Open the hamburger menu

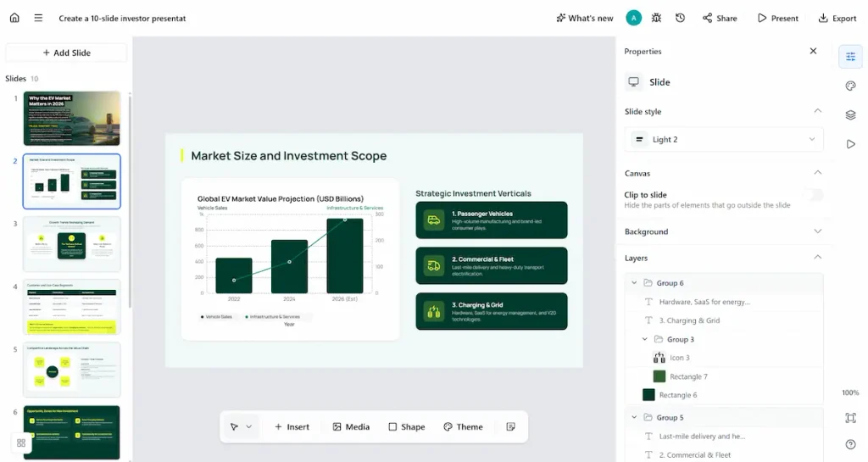38,18
